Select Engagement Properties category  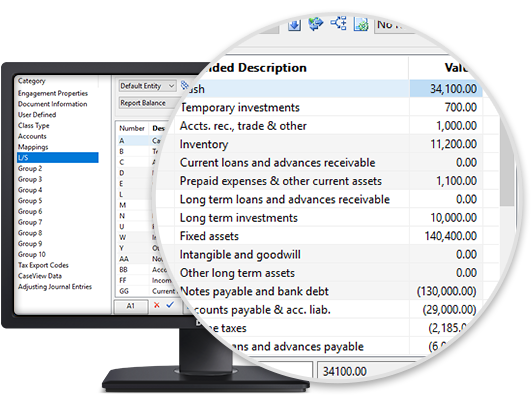(53, 93)
